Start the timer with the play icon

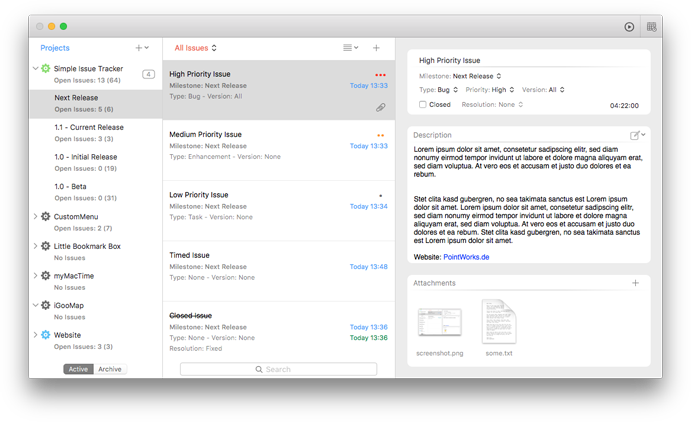pyautogui.click(x=629, y=27)
